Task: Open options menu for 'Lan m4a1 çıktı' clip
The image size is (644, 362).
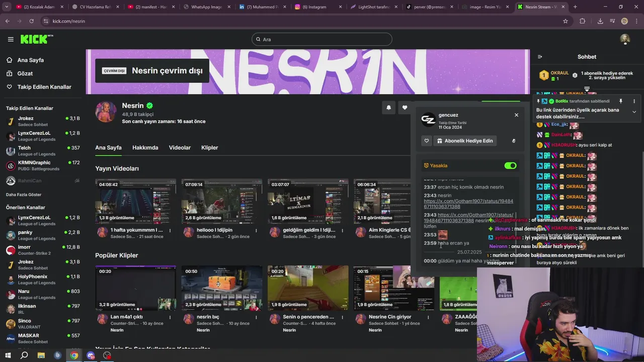Action: 170,317
